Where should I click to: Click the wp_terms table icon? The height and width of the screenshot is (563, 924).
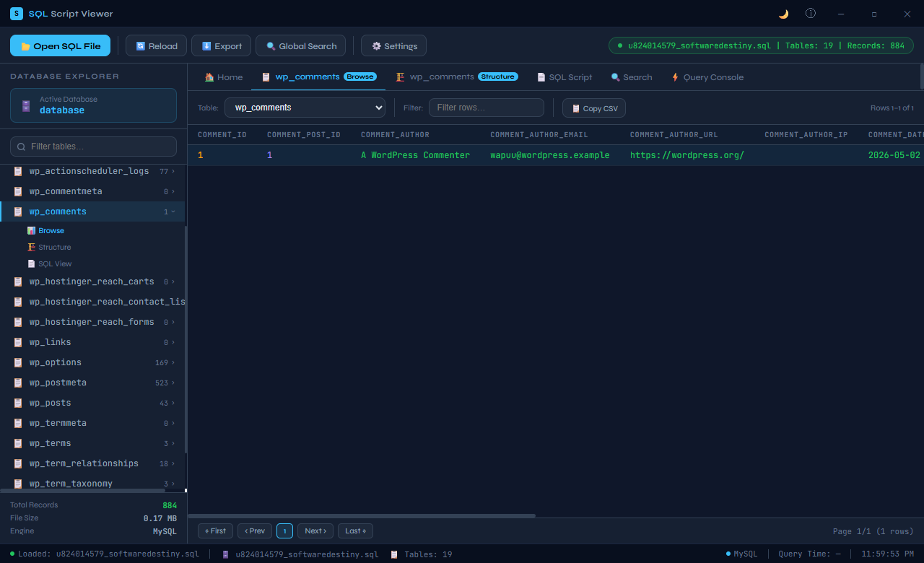pyautogui.click(x=18, y=443)
